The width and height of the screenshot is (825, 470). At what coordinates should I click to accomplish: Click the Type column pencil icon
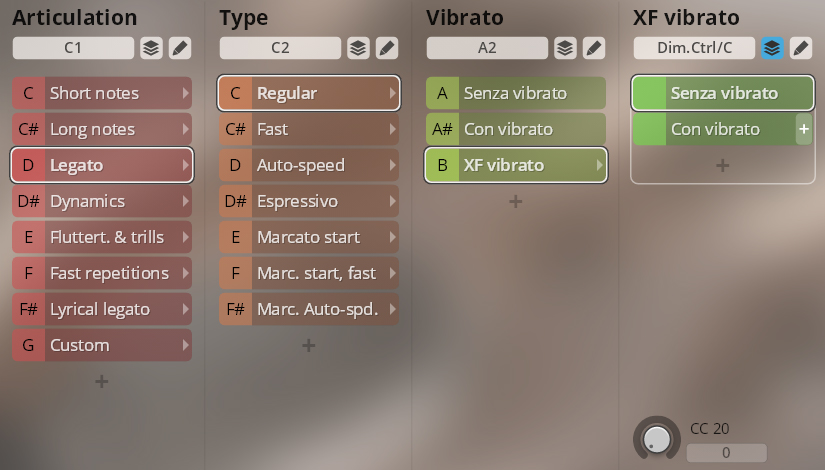click(x=386, y=47)
